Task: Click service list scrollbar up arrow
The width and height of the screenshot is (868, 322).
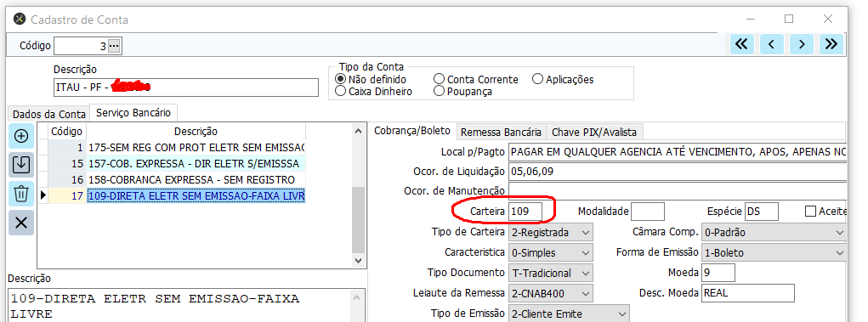Action: point(358,131)
